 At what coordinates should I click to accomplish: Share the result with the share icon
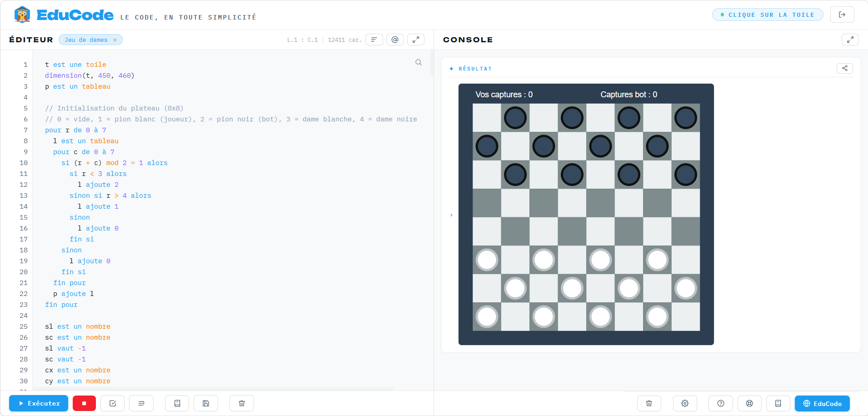point(845,68)
